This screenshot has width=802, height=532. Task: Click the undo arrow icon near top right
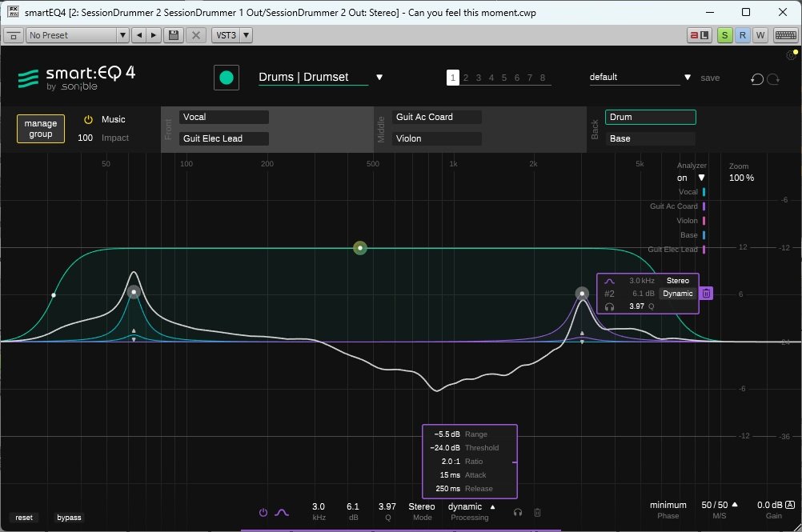[x=756, y=78]
